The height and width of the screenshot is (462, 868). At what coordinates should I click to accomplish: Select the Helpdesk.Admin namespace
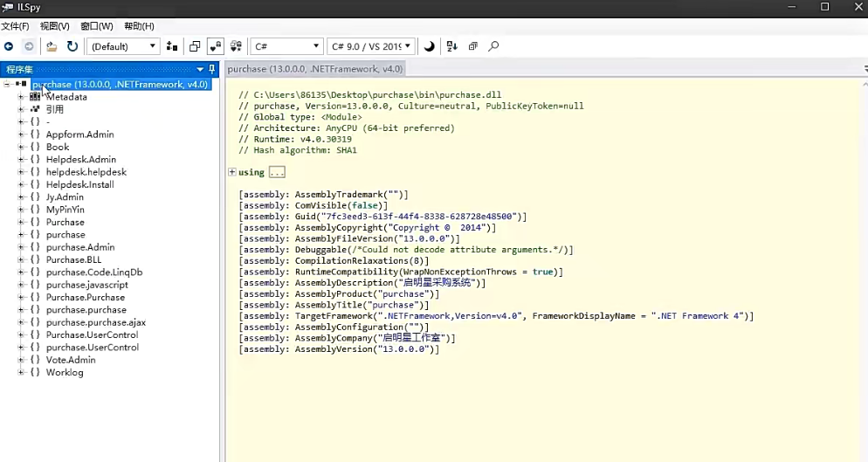81,160
